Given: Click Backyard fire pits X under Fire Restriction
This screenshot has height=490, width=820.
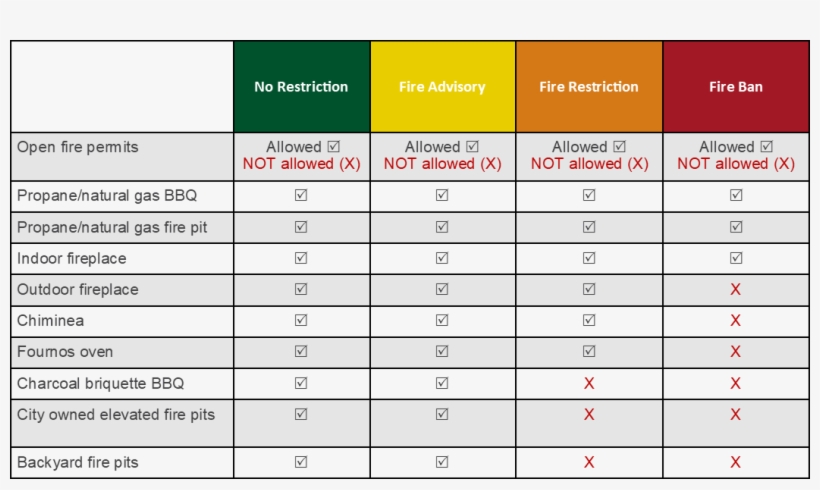Looking at the screenshot, I should [589, 462].
